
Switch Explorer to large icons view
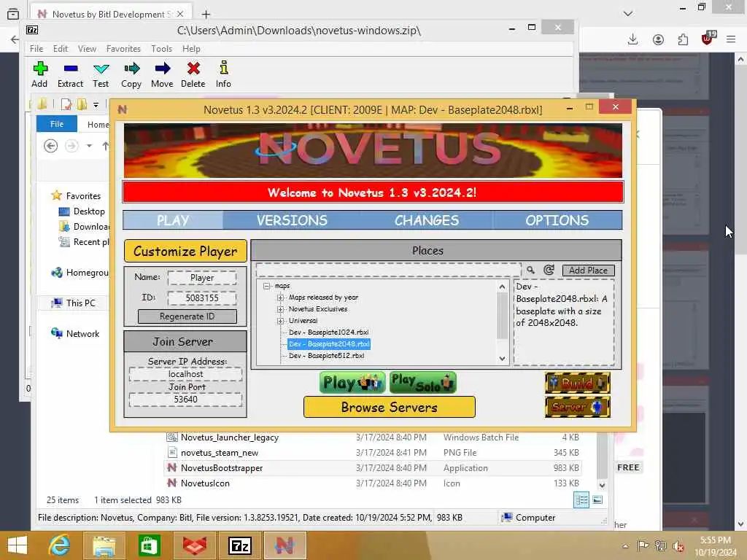(597, 500)
